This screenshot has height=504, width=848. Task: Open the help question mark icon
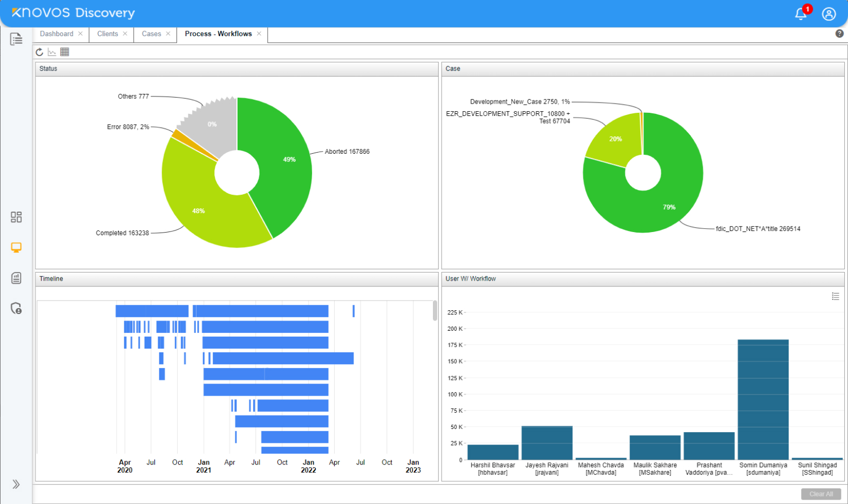pos(839,33)
